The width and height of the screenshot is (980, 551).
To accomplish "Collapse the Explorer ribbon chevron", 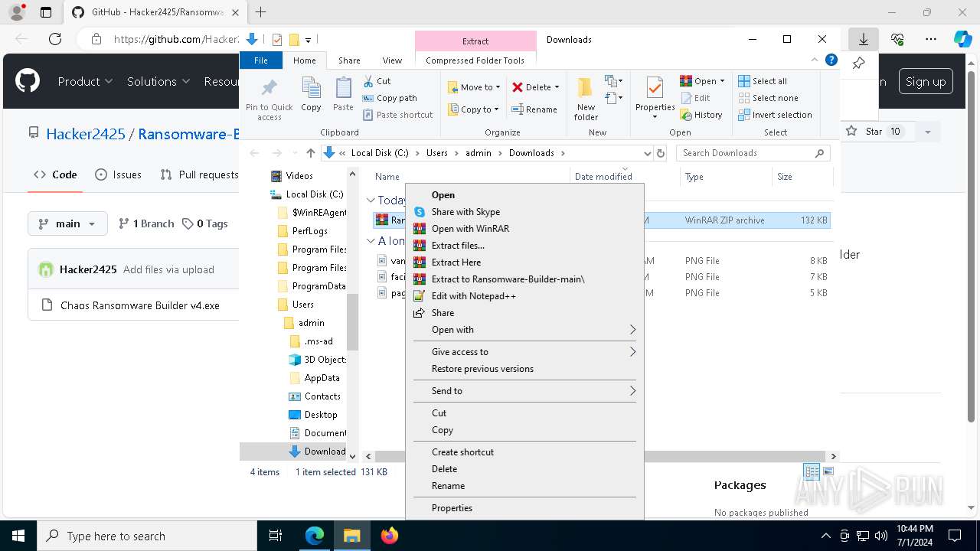I will click(x=815, y=60).
